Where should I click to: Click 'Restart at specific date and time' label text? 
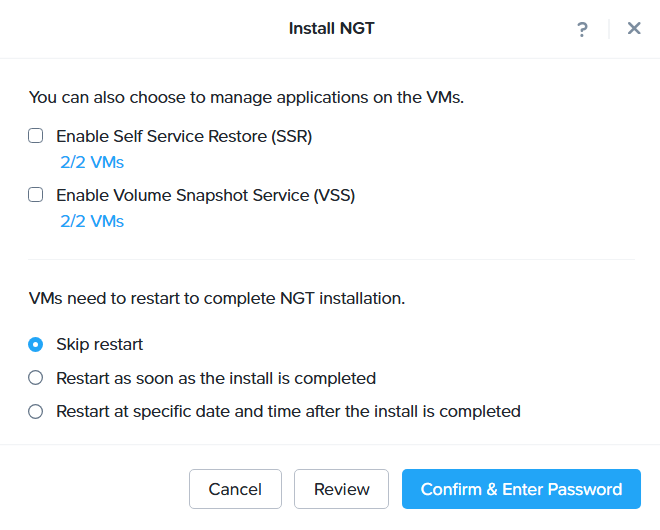[288, 411]
